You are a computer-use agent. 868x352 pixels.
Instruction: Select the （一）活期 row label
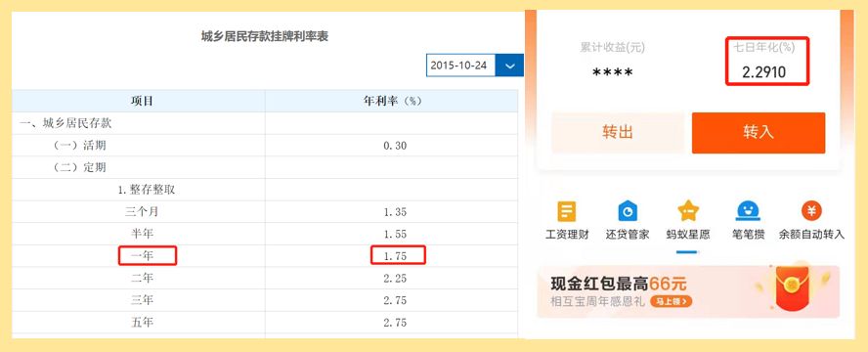point(80,146)
